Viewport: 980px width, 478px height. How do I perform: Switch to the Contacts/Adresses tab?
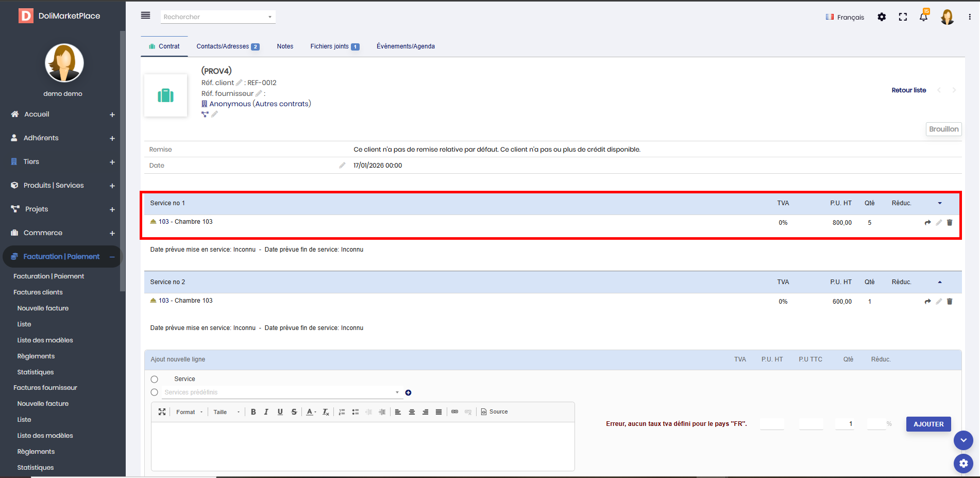[228, 46]
